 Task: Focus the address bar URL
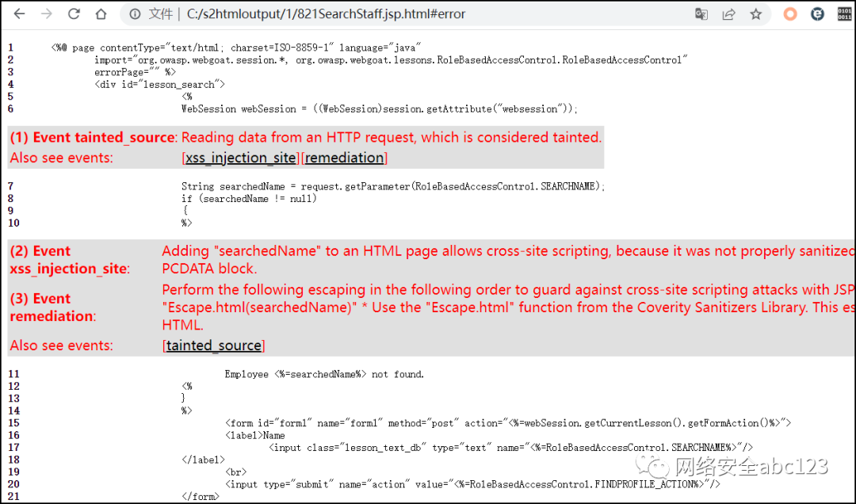click(x=326, y=14)
